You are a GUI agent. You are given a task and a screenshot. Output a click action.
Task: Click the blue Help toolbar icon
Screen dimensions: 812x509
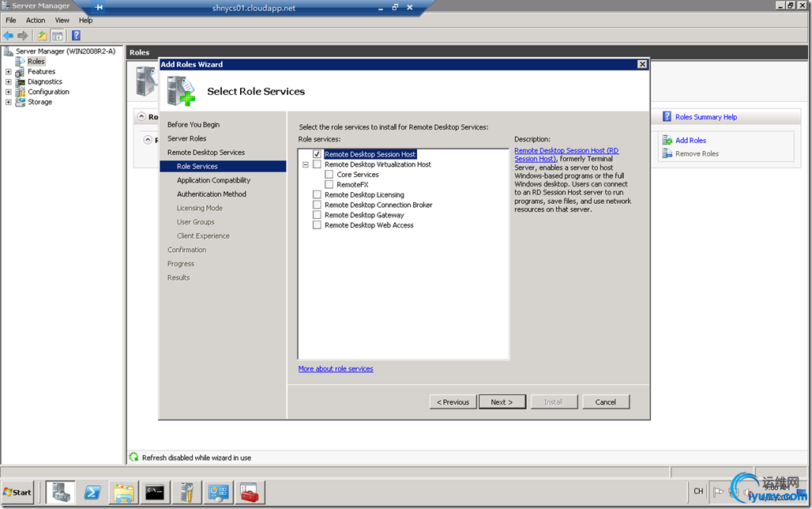coord(76,36)
